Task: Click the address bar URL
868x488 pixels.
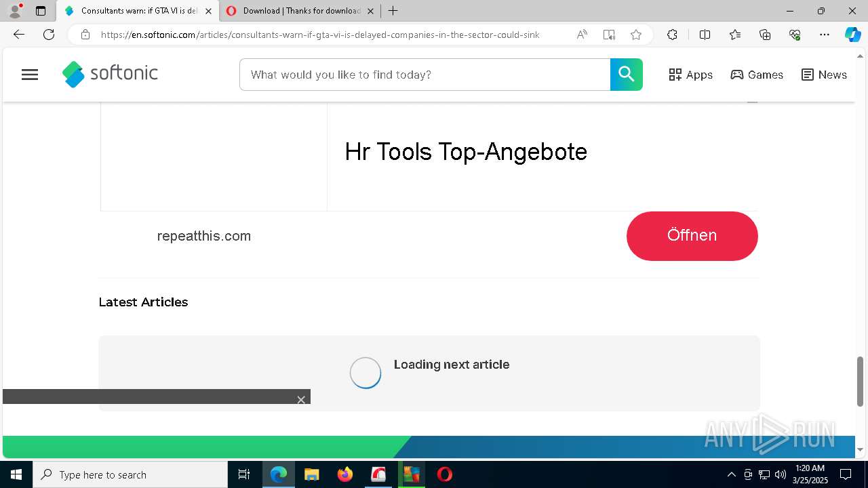Action: (320, 35)
